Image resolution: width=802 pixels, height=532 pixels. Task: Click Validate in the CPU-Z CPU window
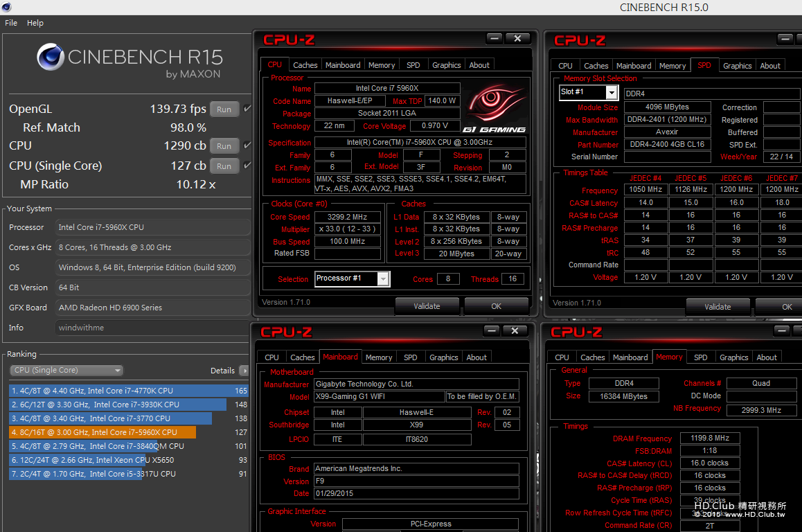click(x=427, y=306)
